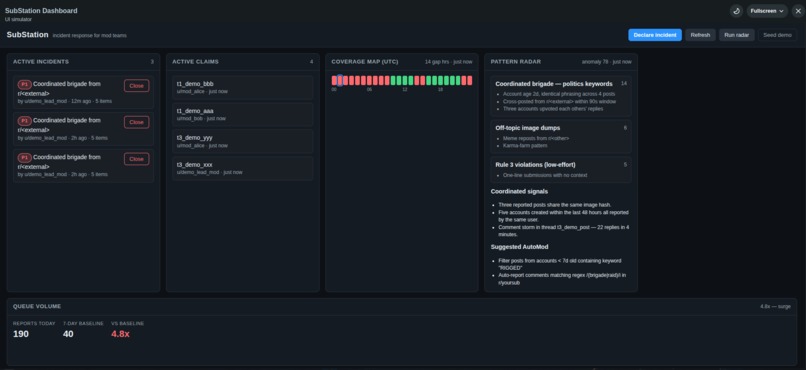Viewport: 806px width, 370px height.
Task: Open the incident from 12m ago
Action: 83,92
